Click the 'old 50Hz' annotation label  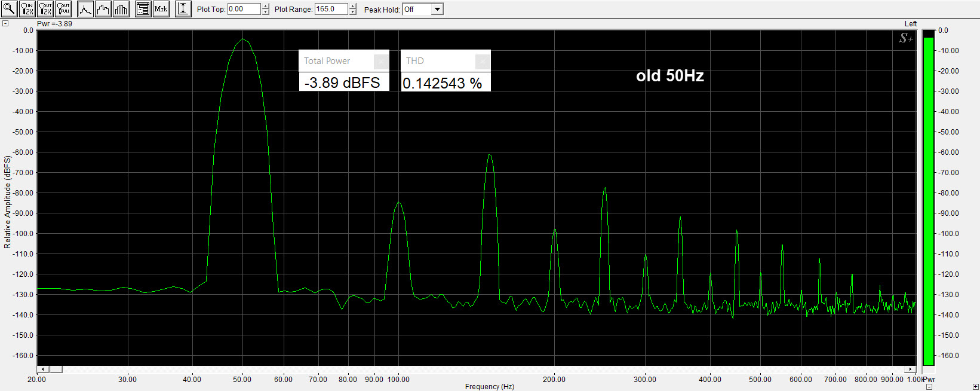670,76
